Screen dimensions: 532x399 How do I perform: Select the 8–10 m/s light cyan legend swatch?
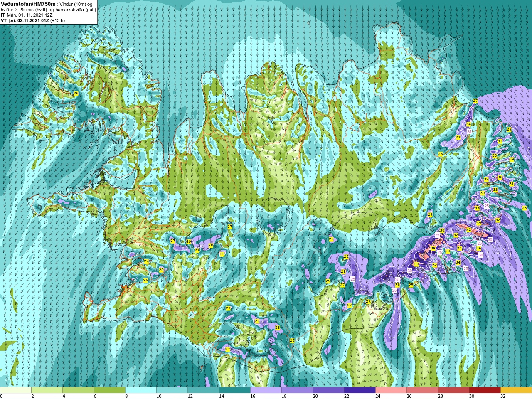[141, 390]
